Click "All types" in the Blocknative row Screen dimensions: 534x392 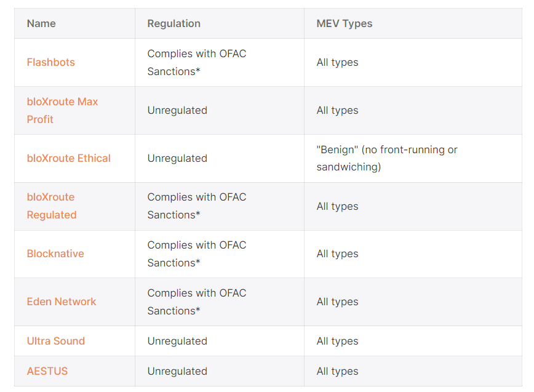point(337,254)
